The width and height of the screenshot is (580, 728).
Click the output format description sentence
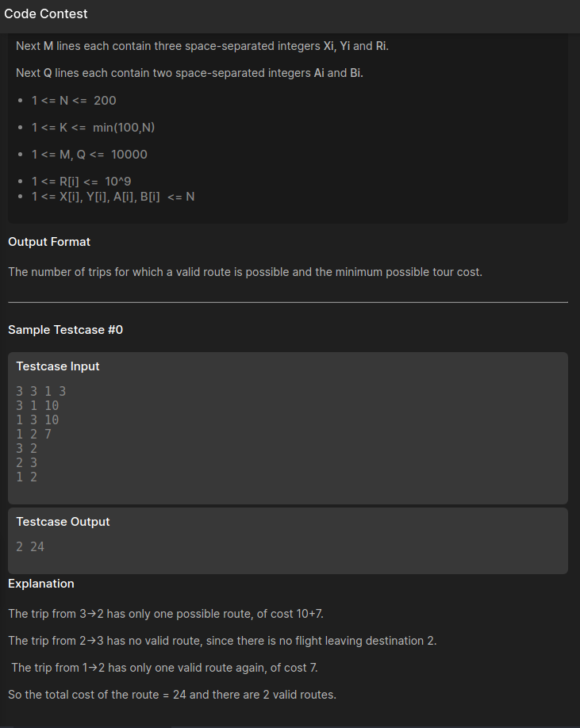(245, 272)
